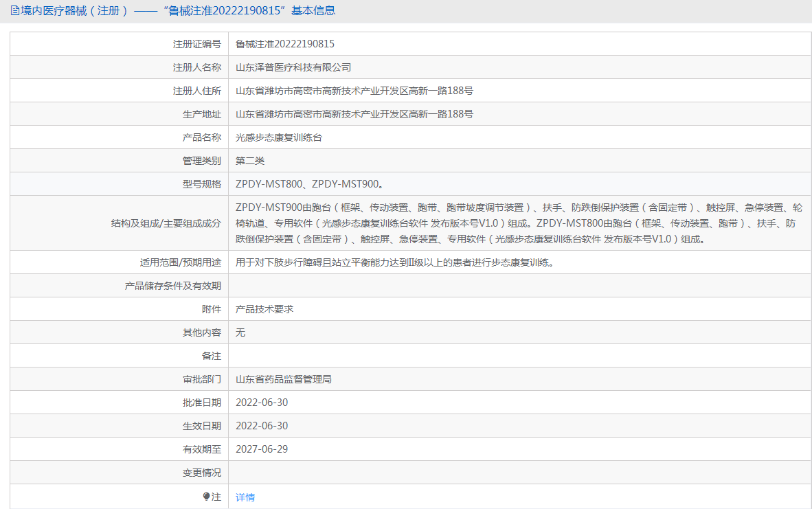Select registration number 鲁械注准20222190815 in the table

click(x=285, y=44)
